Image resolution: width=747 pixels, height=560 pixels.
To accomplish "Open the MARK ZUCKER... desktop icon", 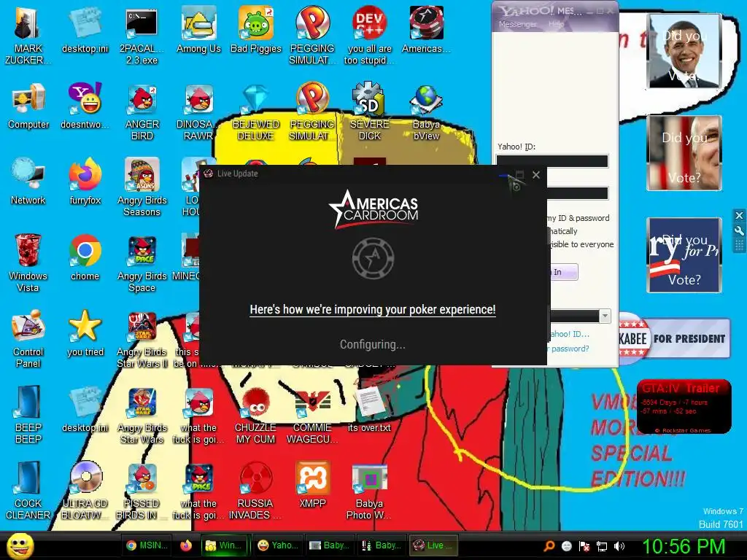I will click(x=28, y=35).
